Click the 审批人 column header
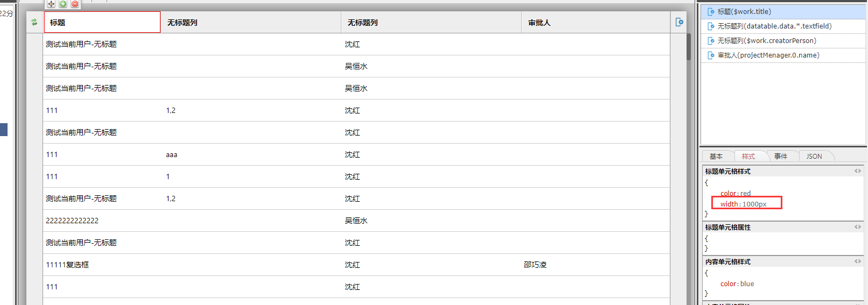 539,23
